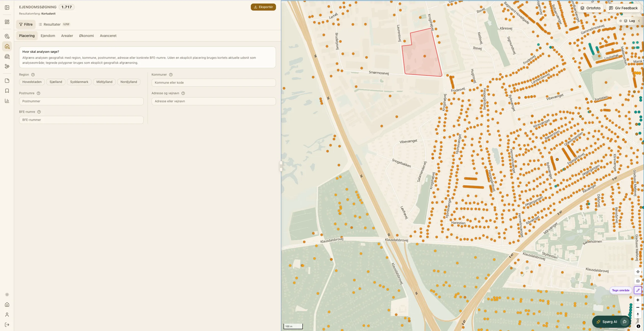
Task: Switch to the Økonomi tab
Action: click(x=86, y=36)
